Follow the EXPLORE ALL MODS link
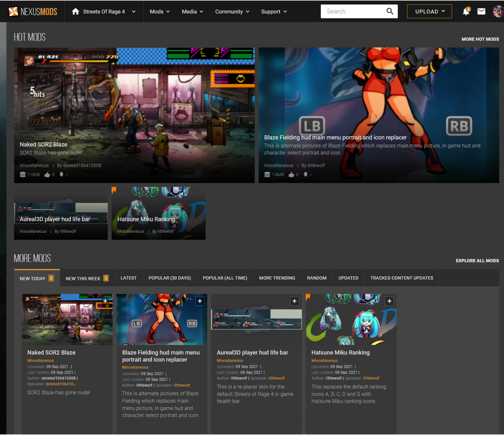504x435 pixels. point(477,261)
